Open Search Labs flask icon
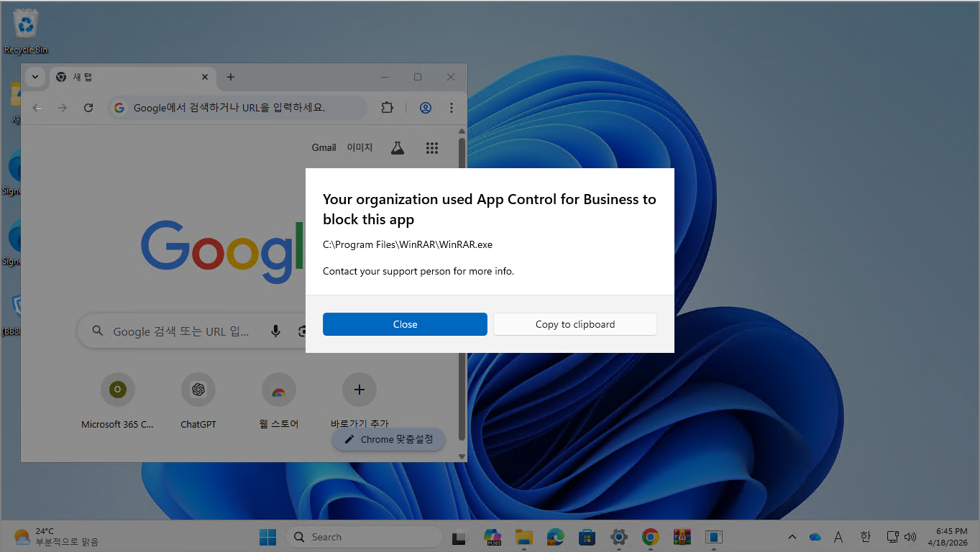The width and height of the screenshot is (980, 552). [x=397, y=147]
